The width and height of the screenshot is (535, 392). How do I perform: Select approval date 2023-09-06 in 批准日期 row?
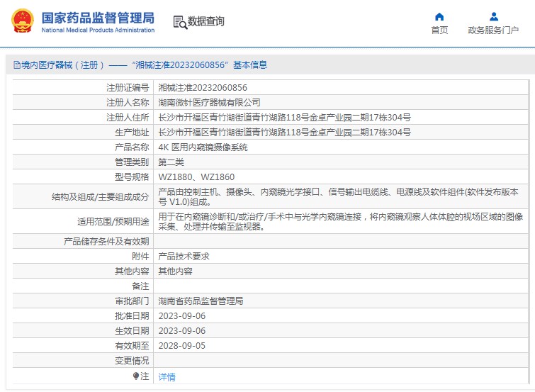click(x=182, y=316)
